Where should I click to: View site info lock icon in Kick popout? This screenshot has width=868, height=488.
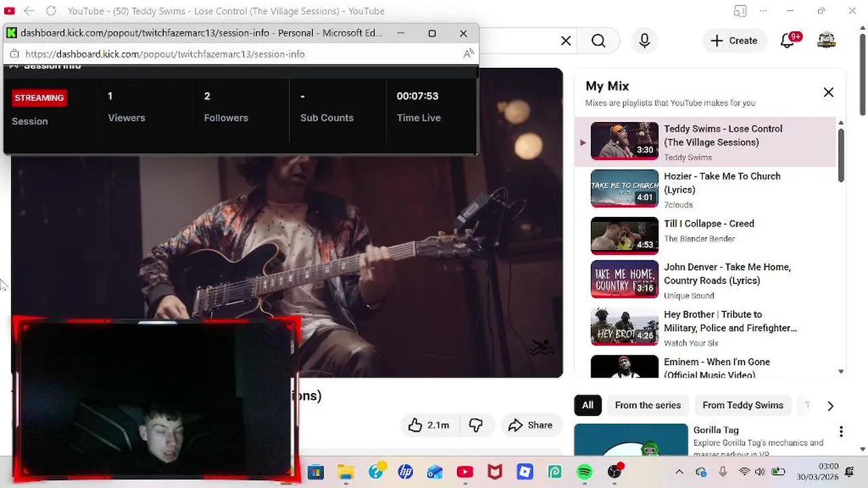(x=14, y=54)
